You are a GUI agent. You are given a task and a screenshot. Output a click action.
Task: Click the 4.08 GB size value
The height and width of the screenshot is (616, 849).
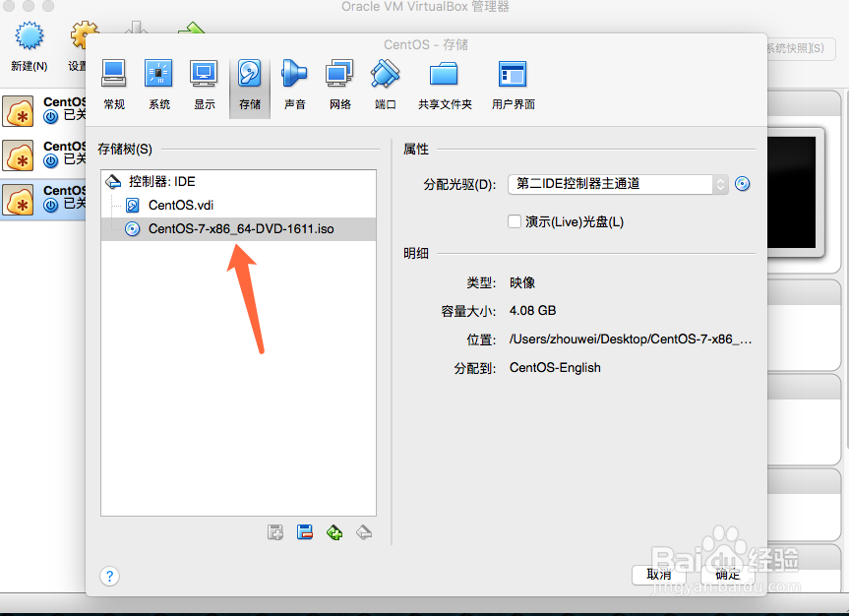533,311
